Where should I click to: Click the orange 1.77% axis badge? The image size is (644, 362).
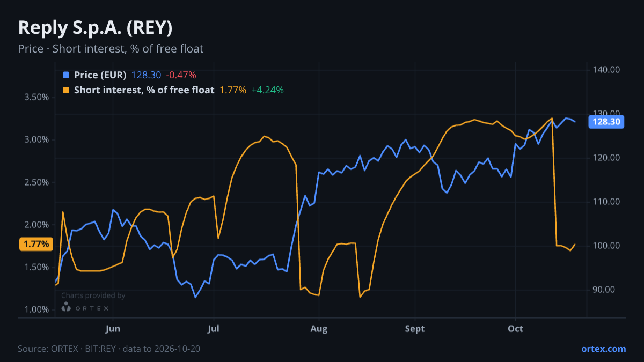(36, 244)
